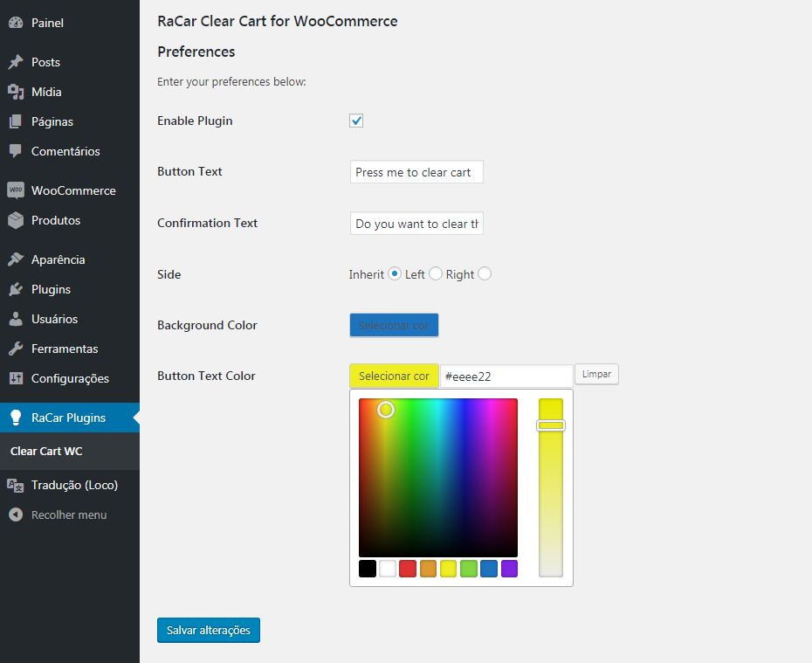This screenshot has height=663, width=812.
Task: Choose the white palette swatch
Action: (388, 568)
